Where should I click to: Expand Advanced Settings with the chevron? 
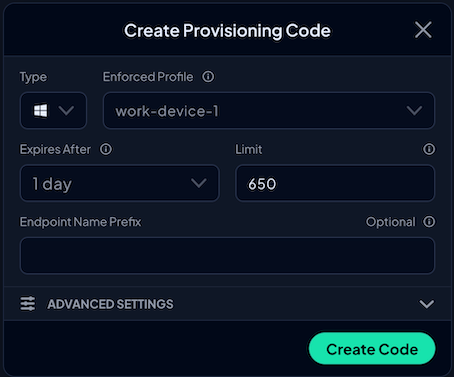point(427,304)
